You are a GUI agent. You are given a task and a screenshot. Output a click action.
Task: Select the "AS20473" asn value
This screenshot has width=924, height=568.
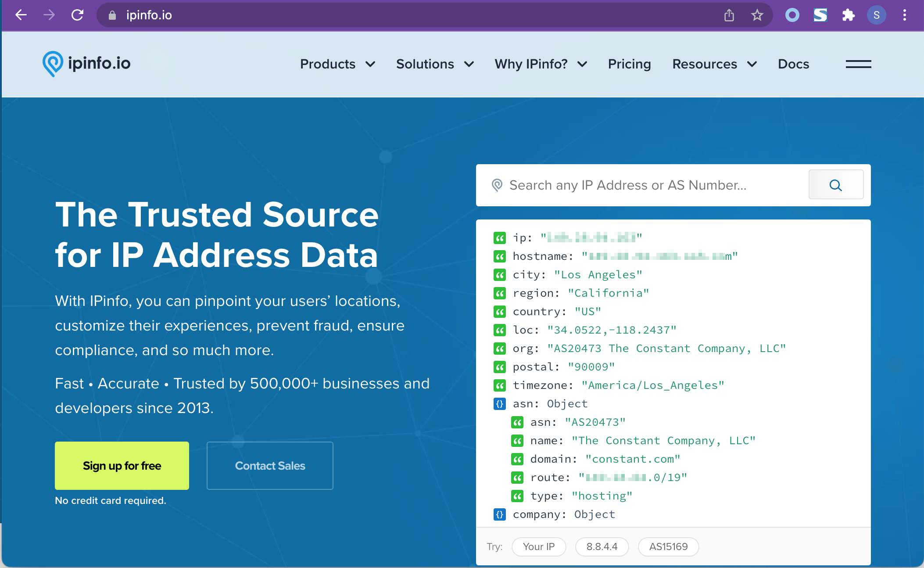pos(595,422)
